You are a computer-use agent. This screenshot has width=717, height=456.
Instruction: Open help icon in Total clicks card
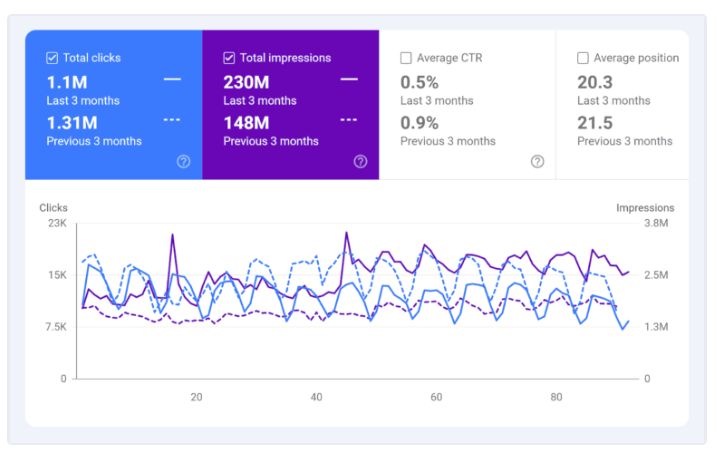tap(183, 162)
